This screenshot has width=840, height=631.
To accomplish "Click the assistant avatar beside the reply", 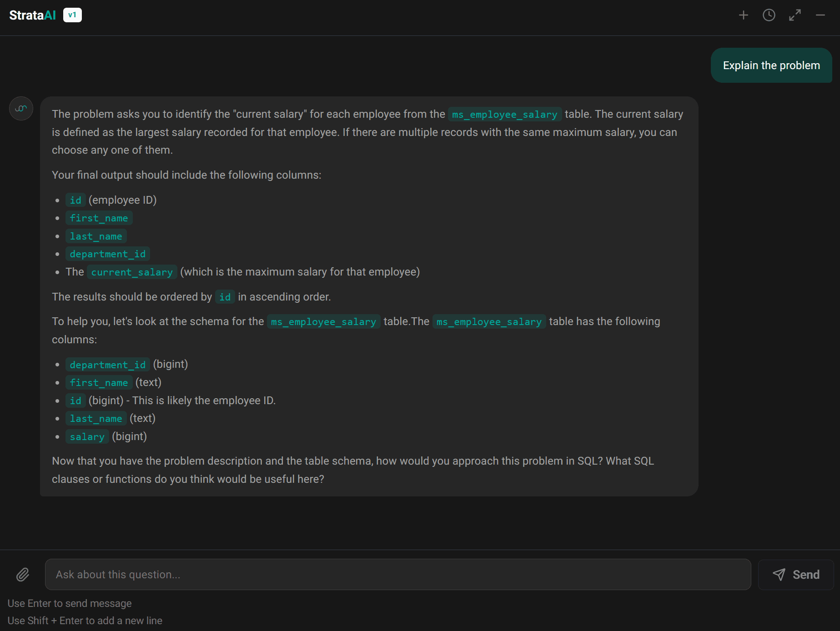I will [x=21, y=109].
